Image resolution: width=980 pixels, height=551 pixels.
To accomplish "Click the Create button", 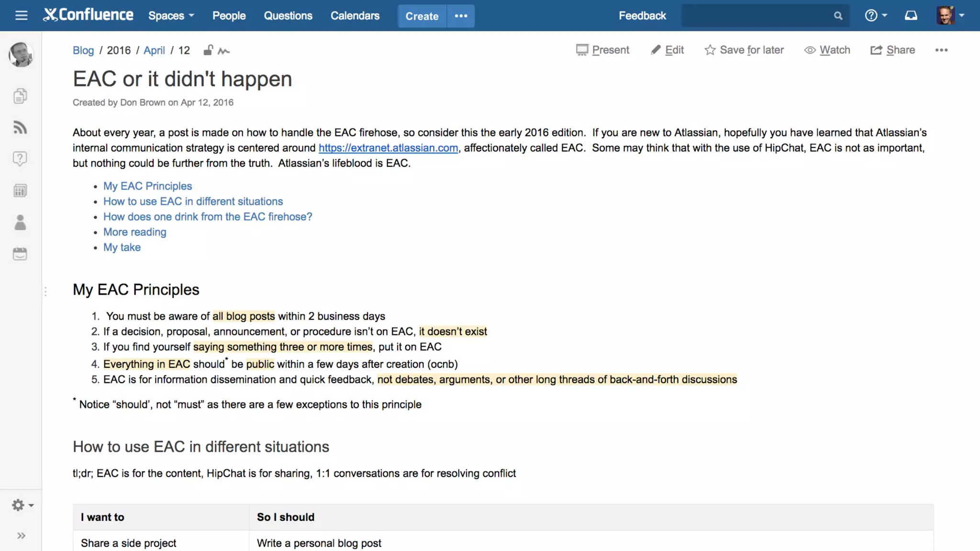I will 422,16.
